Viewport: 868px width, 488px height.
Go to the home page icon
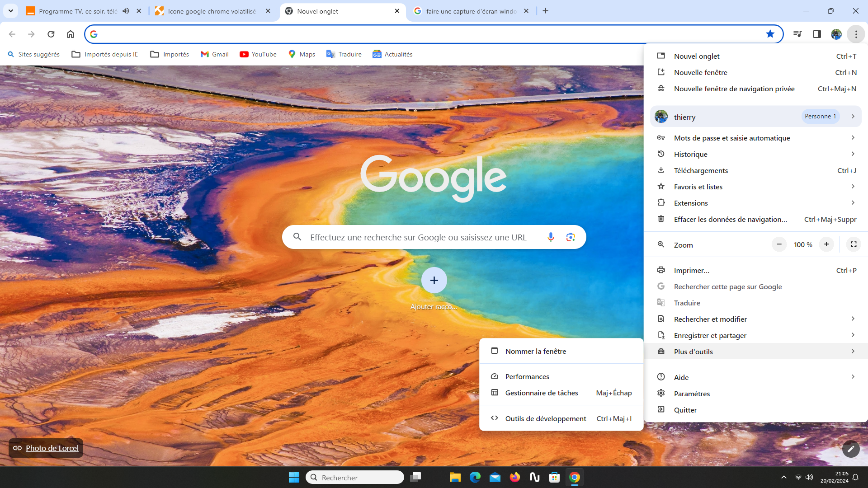pyautogui.click(x=71, y=34)
